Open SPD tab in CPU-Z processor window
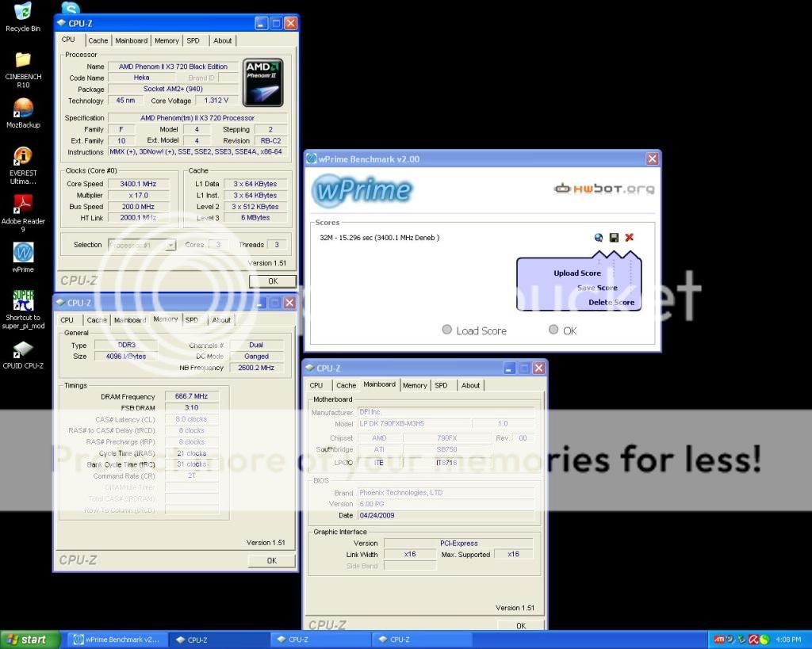Screen dimensions: 812x649 pyautogui.click(x=193, y=40)
